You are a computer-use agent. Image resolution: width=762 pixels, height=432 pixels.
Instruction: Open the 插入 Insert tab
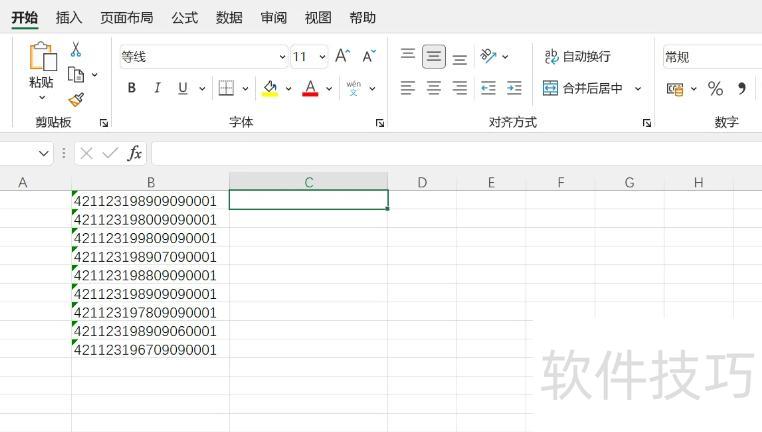click(x=69, y=18)
